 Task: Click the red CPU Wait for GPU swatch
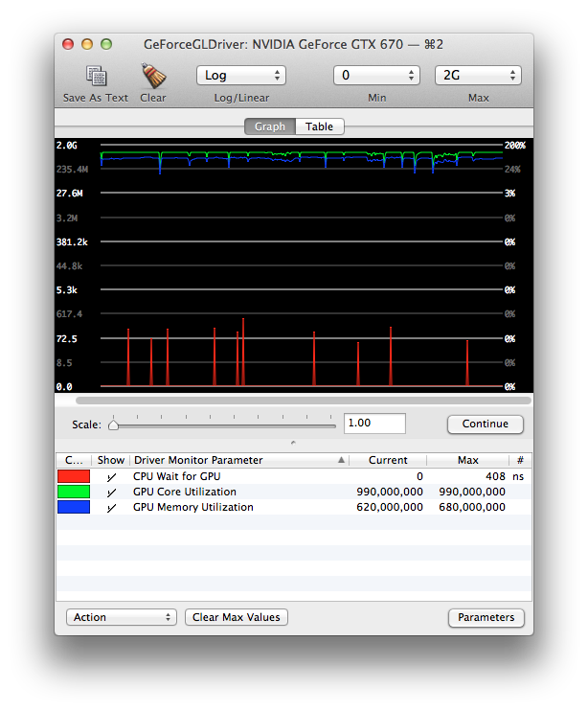click(x=74, y=476)
